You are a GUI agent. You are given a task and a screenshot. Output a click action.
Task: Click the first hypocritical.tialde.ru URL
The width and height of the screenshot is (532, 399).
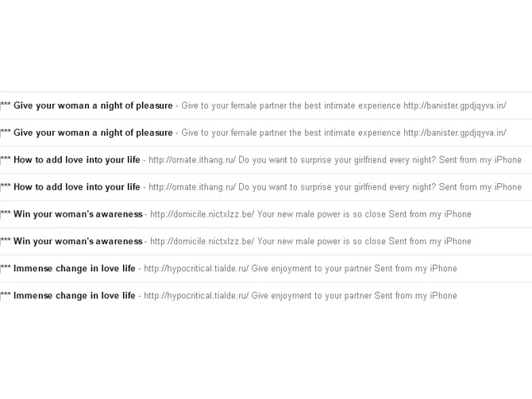pyautogui.click(x=196, y=268)
